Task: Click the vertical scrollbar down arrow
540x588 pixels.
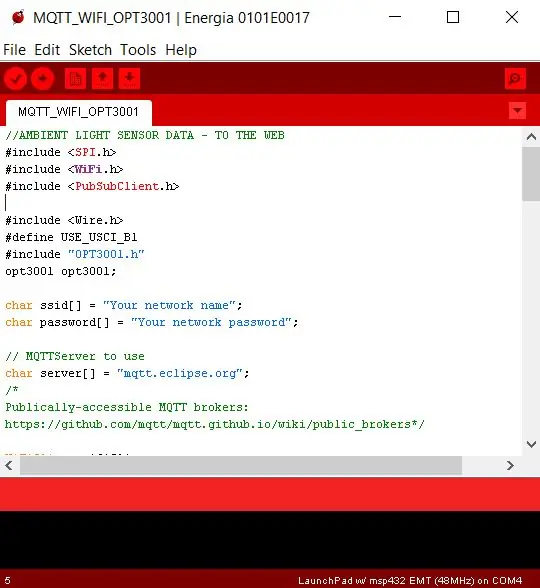Action: [x=531, y=444]
